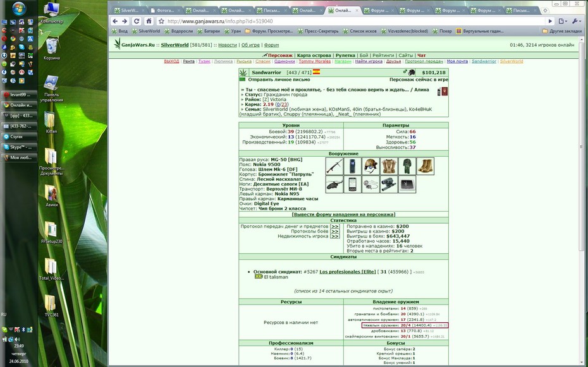The height and width of the screenshot is (367, 588).
Task: Switch to the SilverW... tab
Action: tap(128, 11)
